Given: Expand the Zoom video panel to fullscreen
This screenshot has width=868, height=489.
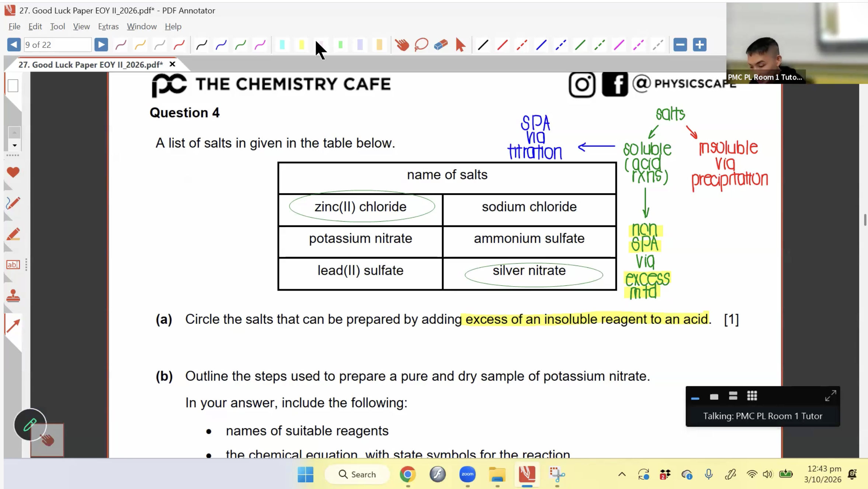Looking at the screenshot, I should pos(830,396).
